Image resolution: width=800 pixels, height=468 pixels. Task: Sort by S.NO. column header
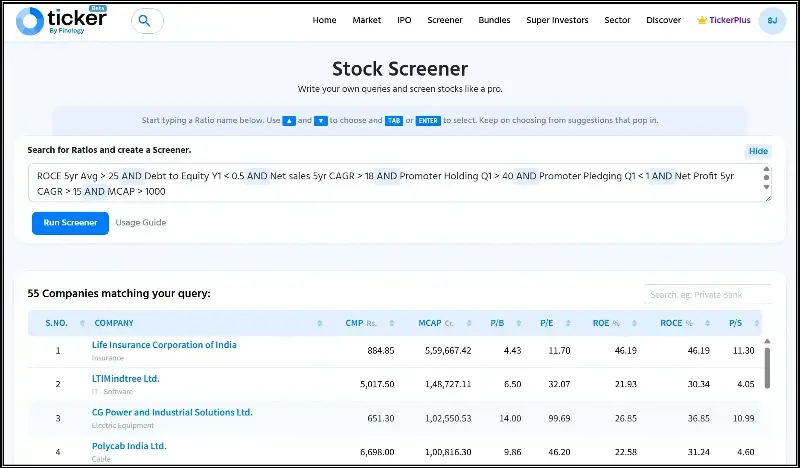tap(55, 323)
